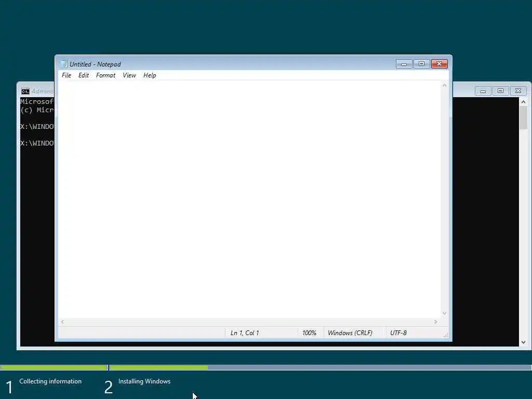Open the File menu in Notepad
The width and height of the screenshot is (532, 399).
(66, 75)
